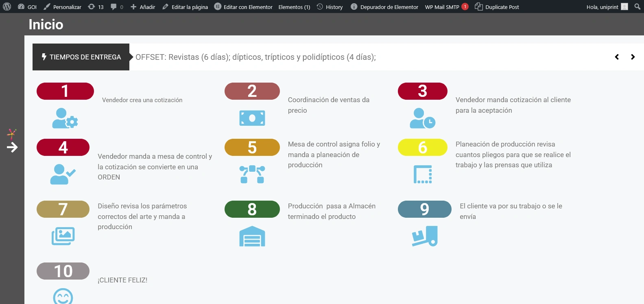Click the user with clock icon
This screenshot has height=304, width=644.
pos(422,118)
